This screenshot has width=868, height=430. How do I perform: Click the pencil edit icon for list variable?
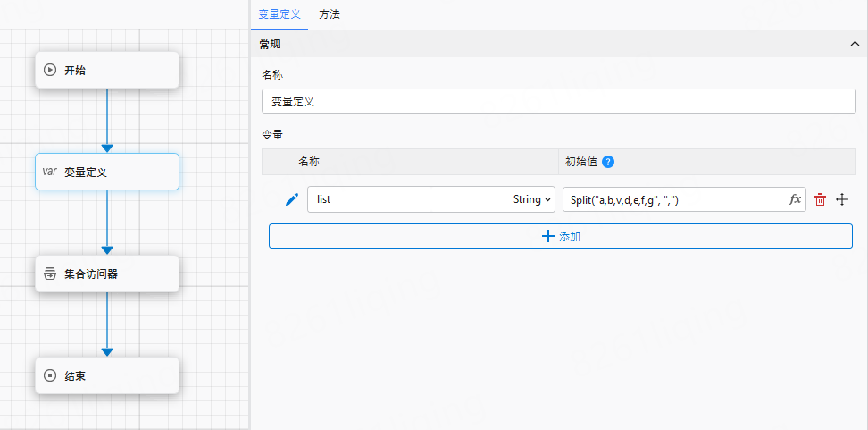(291, 199)
